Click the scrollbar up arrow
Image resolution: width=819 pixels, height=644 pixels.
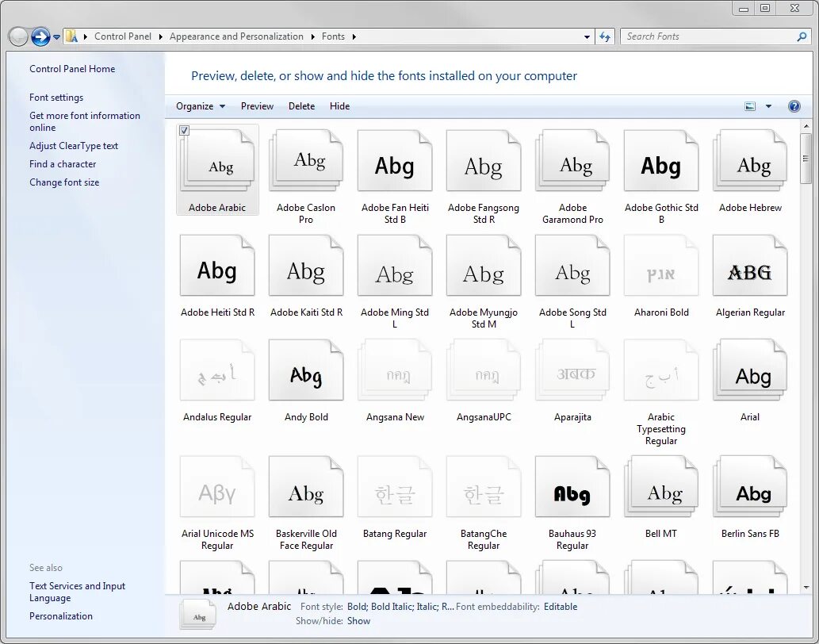pyautogui.click(x=806, y=126)
